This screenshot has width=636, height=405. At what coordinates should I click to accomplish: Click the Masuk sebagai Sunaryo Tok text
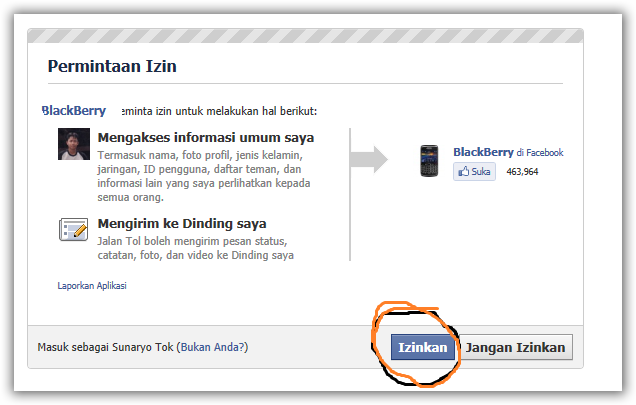pos(105,347)
